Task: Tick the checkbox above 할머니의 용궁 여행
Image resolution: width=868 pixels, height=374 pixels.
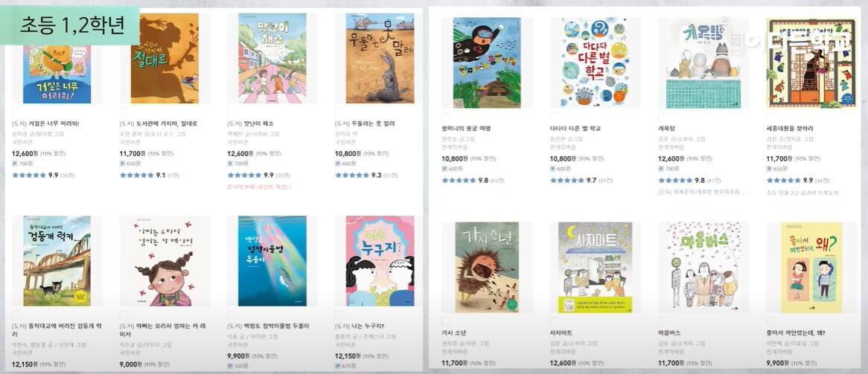Action: tap(446, 117)
